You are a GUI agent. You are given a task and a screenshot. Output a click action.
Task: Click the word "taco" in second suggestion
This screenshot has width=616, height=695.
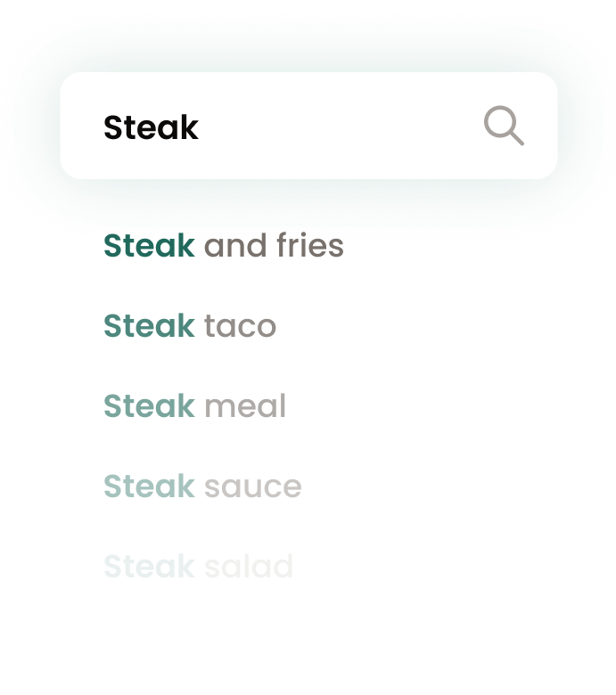click(x=240, y=326)
